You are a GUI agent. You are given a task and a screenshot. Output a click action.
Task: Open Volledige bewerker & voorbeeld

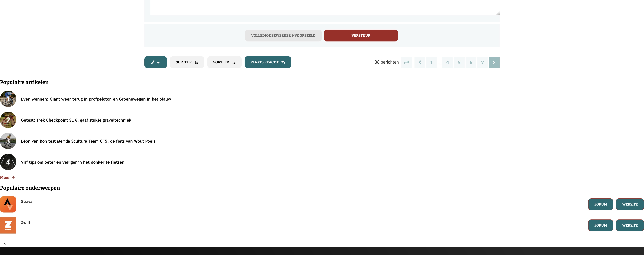pyautogui.click(x=283, y=36)
